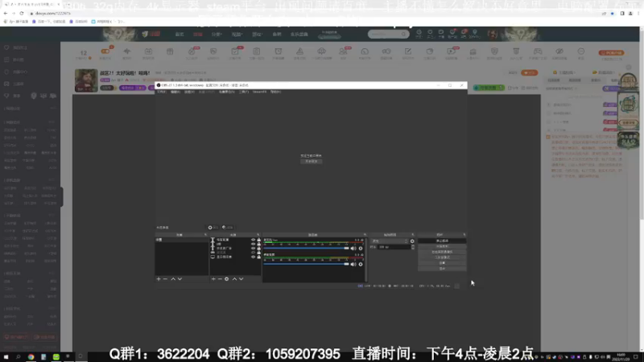Open the scene transition type dropdown
This screenshot has height=362, width=644.
pyautogui.click(x=390, y=241)
